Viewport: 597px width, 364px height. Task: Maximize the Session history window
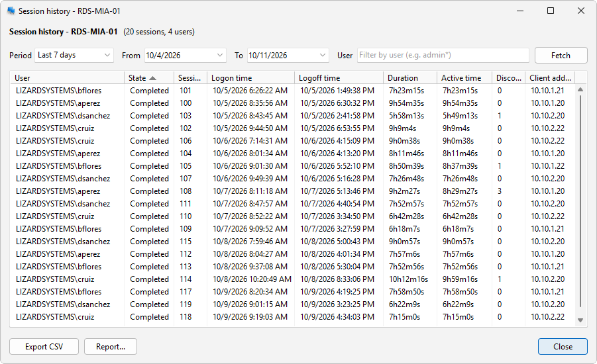tap(551, 11)
